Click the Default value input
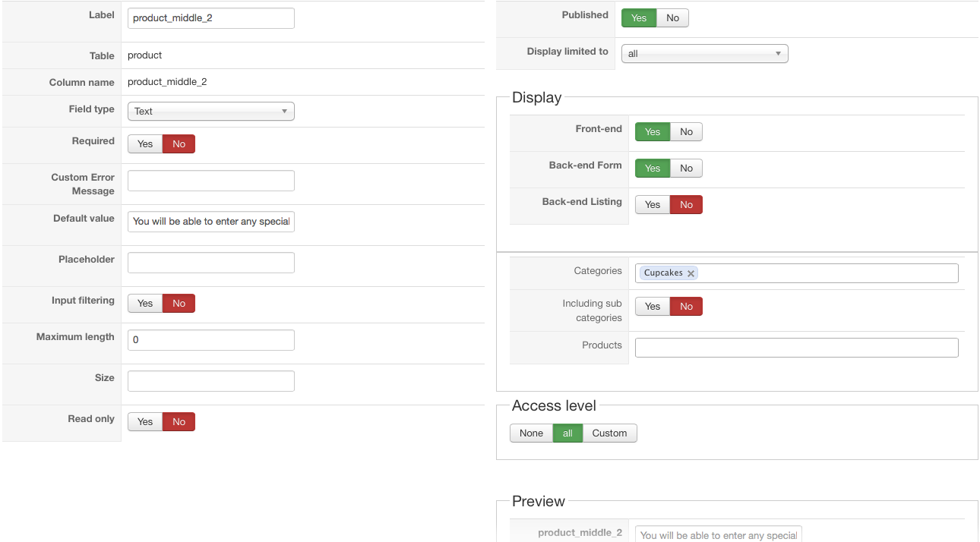Viewport: 980px width, 542px height. coord(210,222)
